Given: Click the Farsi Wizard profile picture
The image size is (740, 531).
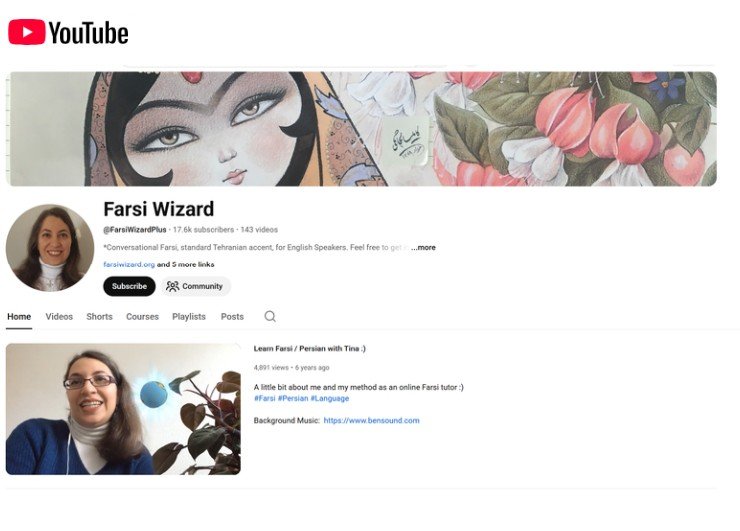Looking at the screenshot, I should coord(50,247).
